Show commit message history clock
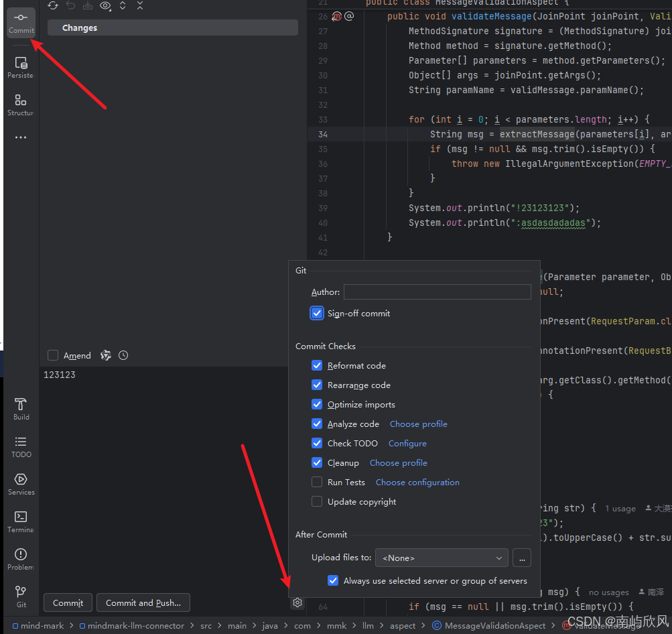 click(x=123, y=355)
